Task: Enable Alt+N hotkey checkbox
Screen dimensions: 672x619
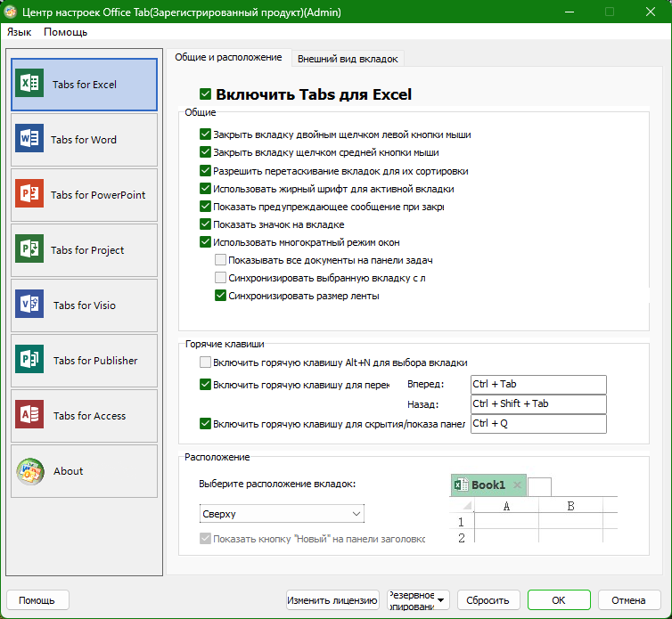Action: pyautogui.click(x=205, y=362)
